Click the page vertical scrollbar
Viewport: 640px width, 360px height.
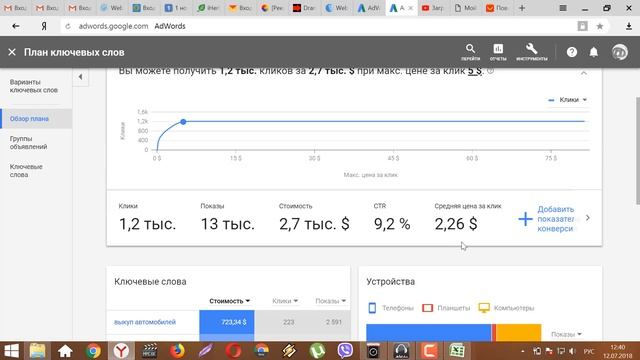pos(638,151)
